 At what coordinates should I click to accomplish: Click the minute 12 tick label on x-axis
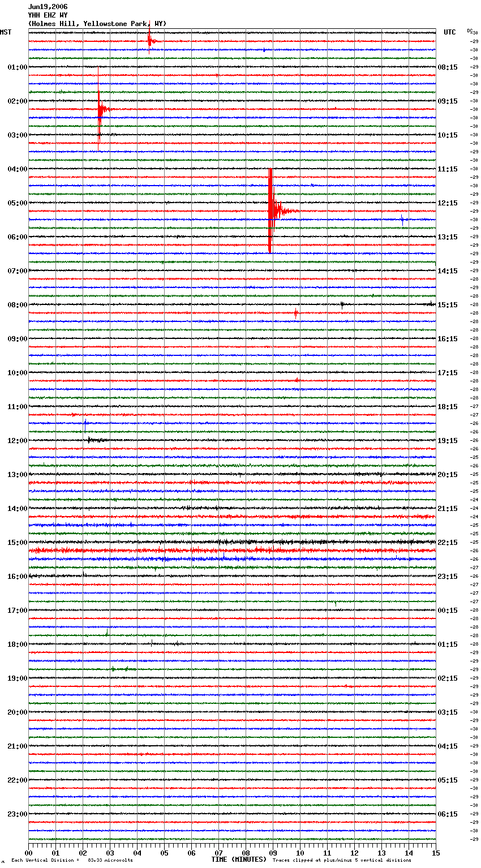[354, 853]
